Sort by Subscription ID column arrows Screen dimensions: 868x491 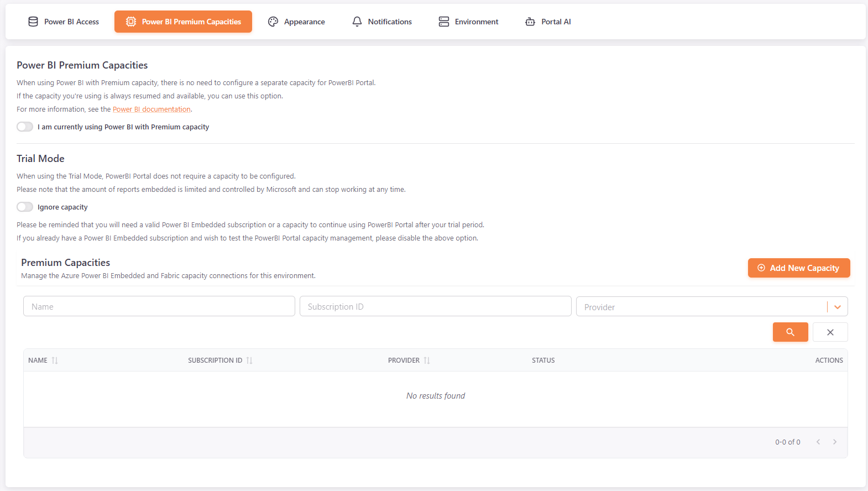(x=249, y=361)
